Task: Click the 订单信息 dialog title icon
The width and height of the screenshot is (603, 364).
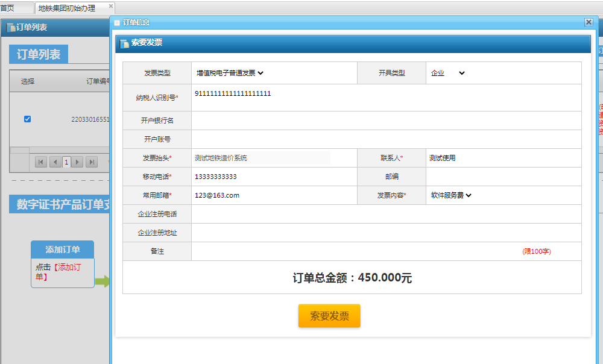Action: coord(117,23)
